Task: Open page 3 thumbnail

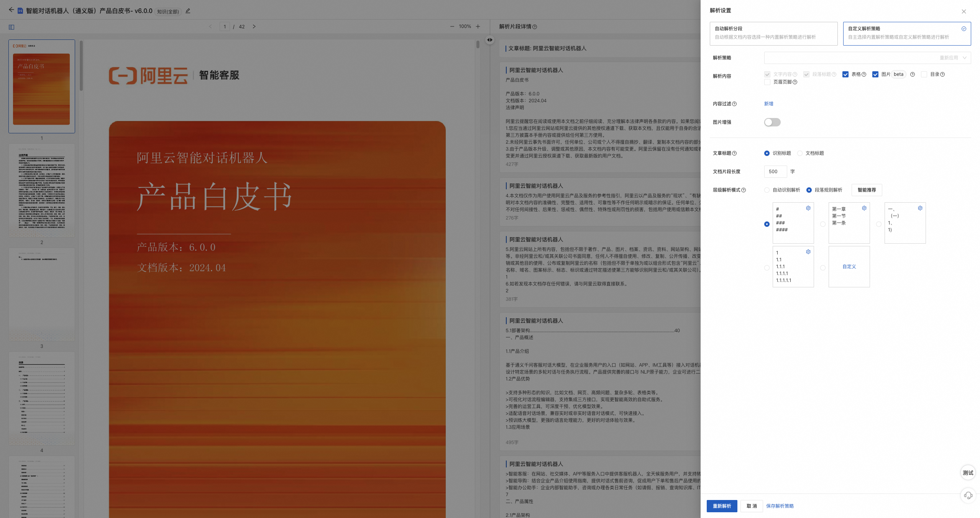Action: (x=42, y=294)
